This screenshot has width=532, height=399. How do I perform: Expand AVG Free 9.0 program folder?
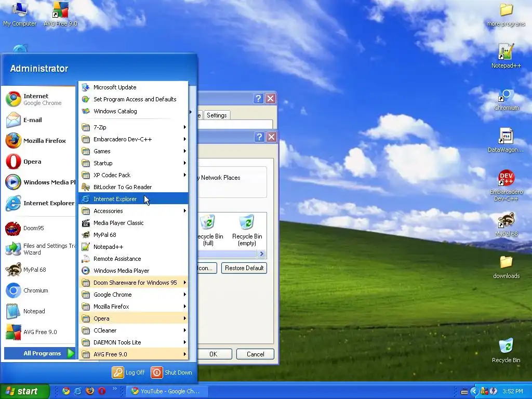134,354
